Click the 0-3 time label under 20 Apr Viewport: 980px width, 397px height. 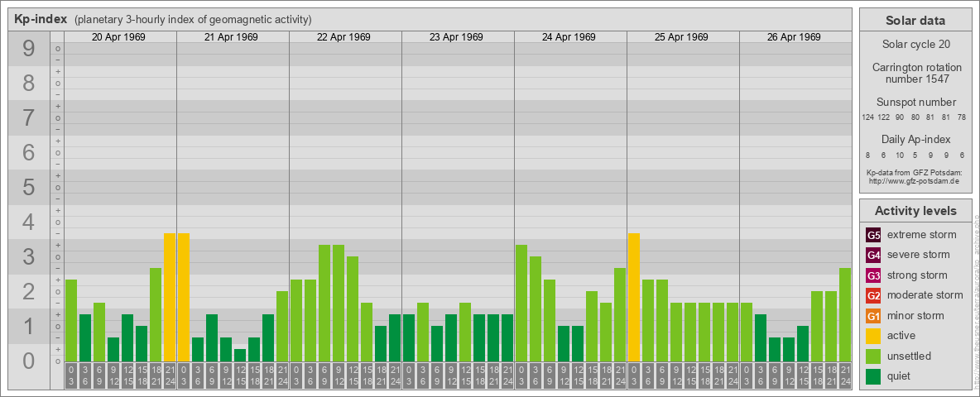[x=71, y=375]
